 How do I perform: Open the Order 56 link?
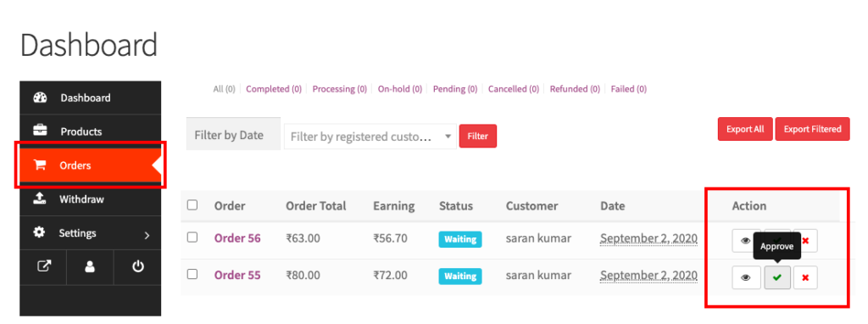point(237,238)
